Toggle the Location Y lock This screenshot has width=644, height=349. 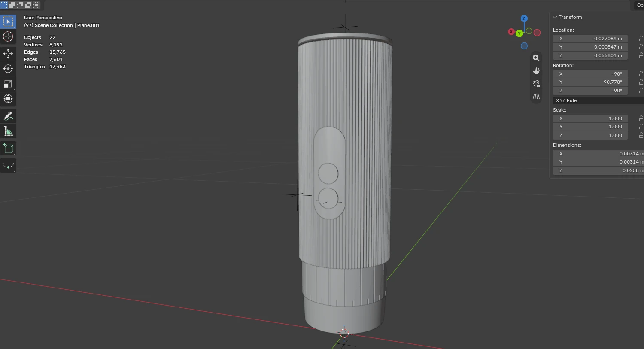[641, 47]
